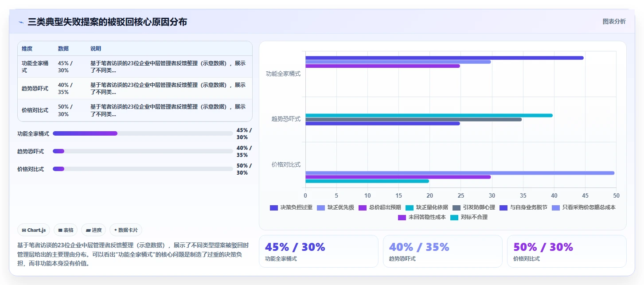Click the 价格对比式 progress bar
Screen dimensions: 644x285
tap(143, 169)
